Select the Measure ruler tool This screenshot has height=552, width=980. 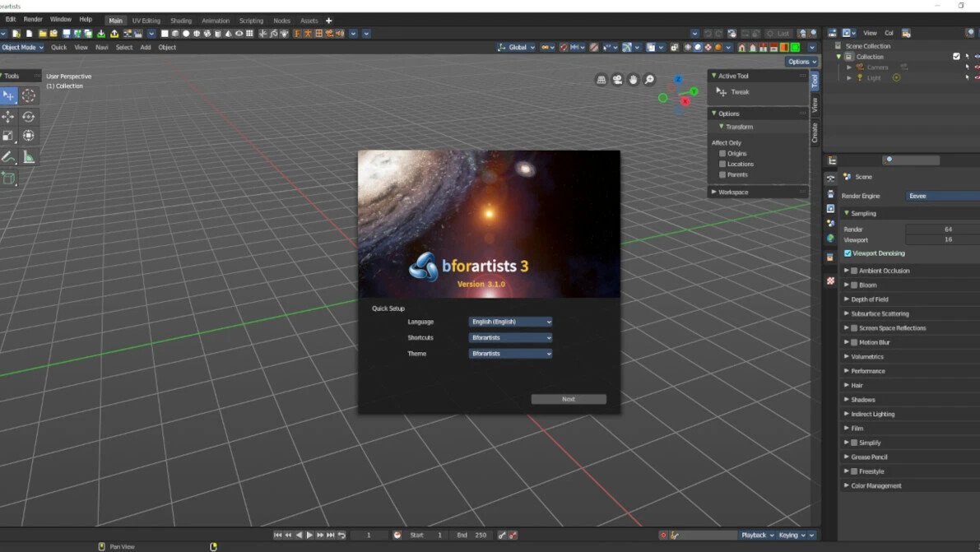click(29, 157)
